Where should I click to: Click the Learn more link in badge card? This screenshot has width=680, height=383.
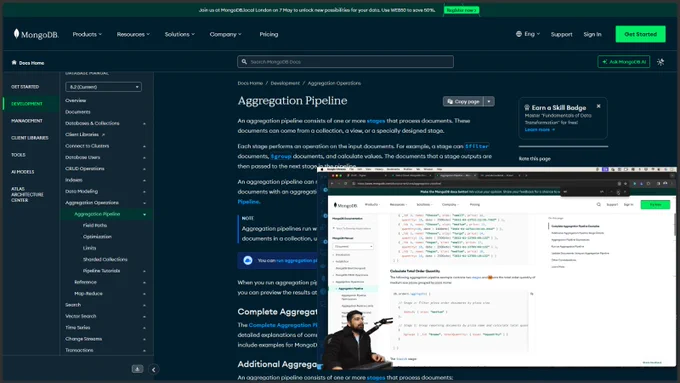click(539, 129)
